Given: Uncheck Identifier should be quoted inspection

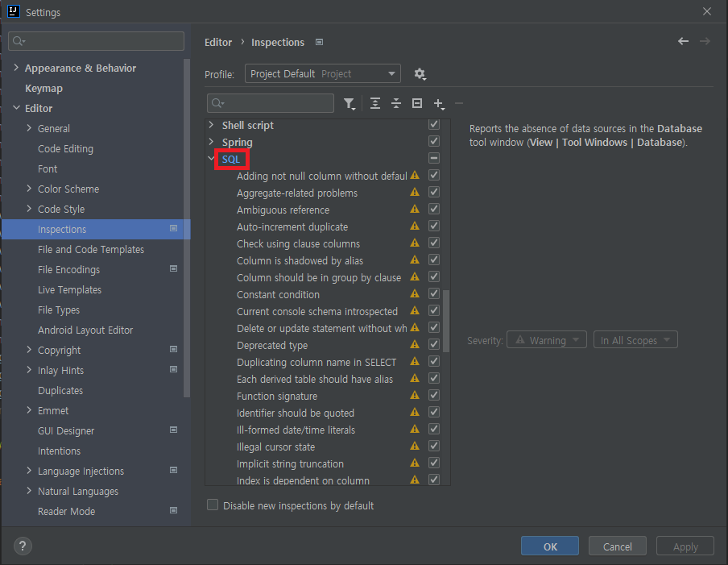Looking at the screenshot, I should (434, 412).
